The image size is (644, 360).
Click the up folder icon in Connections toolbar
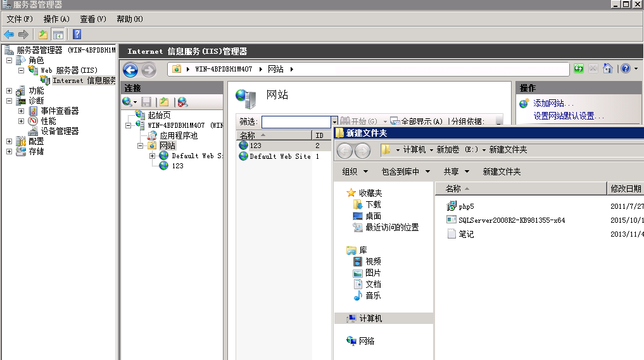point(164,102)
